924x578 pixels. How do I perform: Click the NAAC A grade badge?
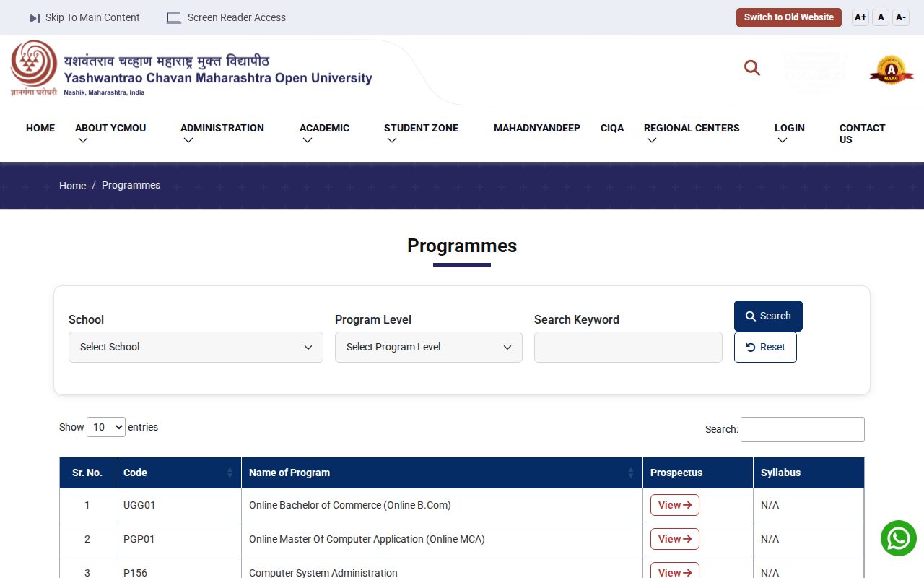[x=892, y=70]
